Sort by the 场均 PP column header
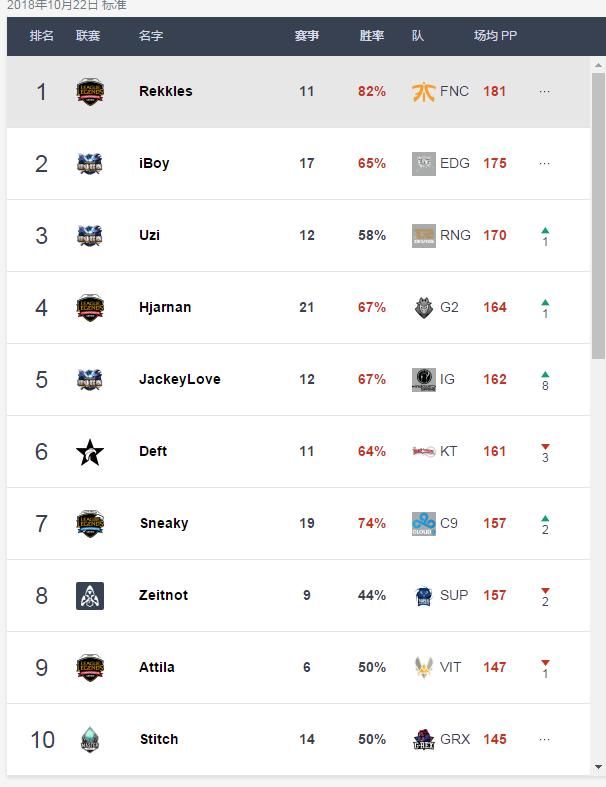Viewport: 606px width, 787px height. coord(495,36)
